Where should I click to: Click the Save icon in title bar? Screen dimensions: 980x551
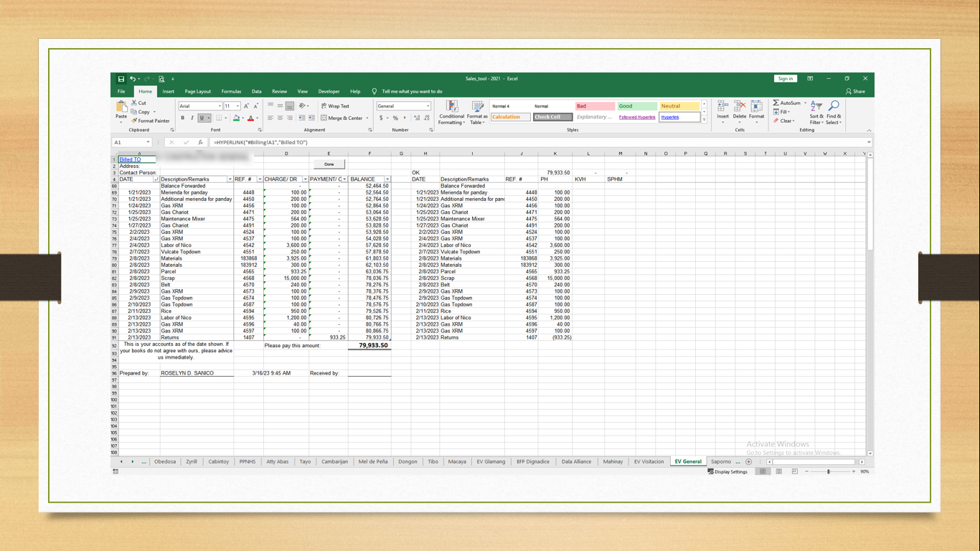tap(121, 79)
